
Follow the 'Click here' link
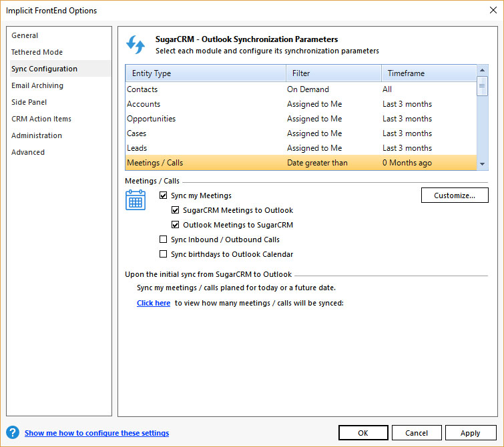(154, 303)
